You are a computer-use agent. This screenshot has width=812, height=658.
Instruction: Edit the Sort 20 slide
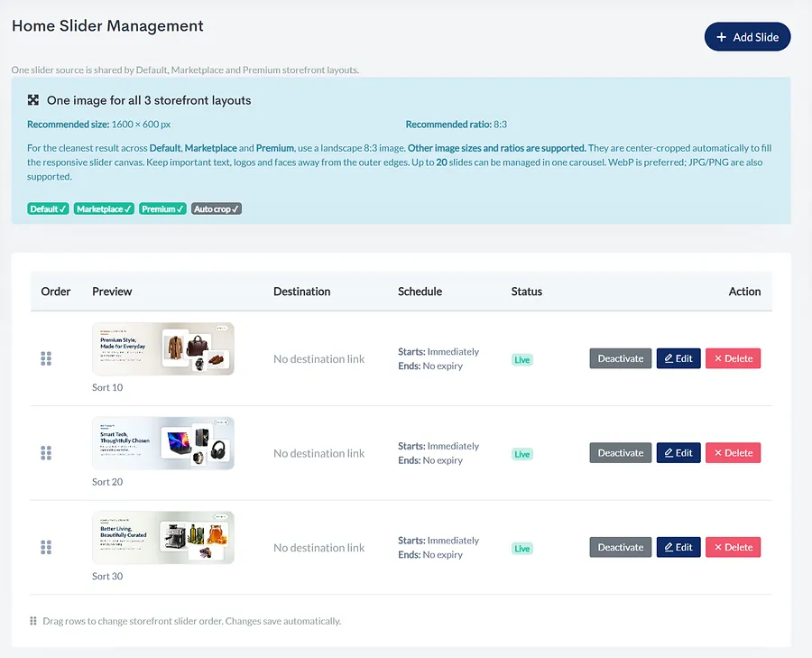pyautogui.click(x=678, y=453)
